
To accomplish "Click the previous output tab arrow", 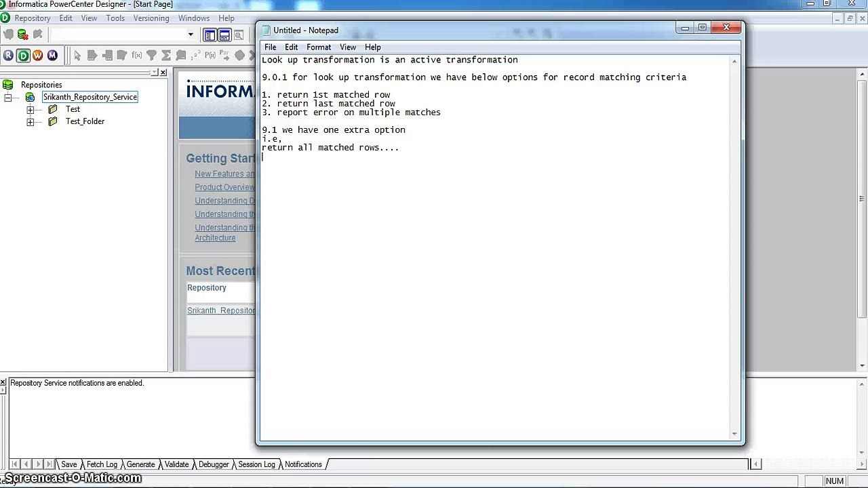I will [26, 464].
